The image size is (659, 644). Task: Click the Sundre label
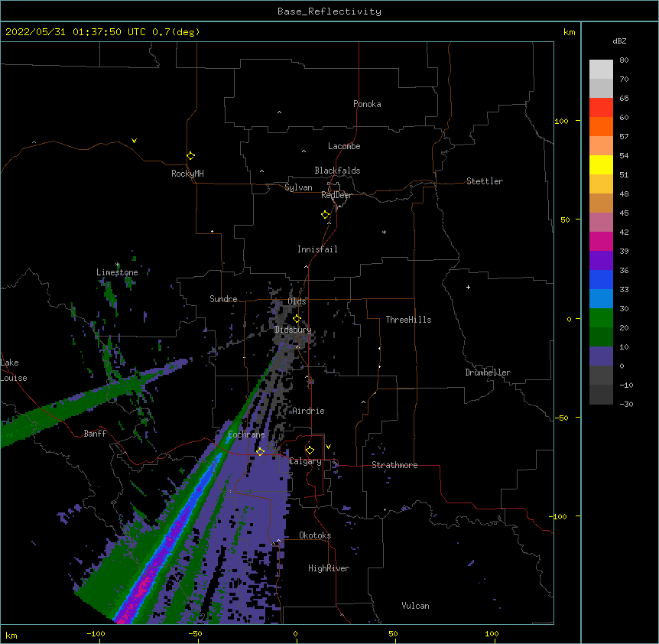click(x=223, y=299)
